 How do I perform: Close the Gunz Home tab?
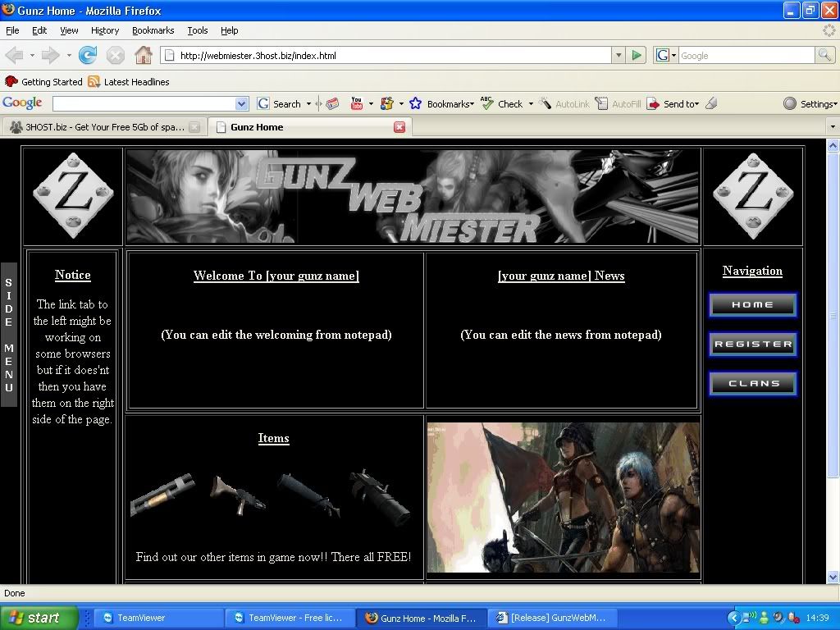[x=399, y=127]
